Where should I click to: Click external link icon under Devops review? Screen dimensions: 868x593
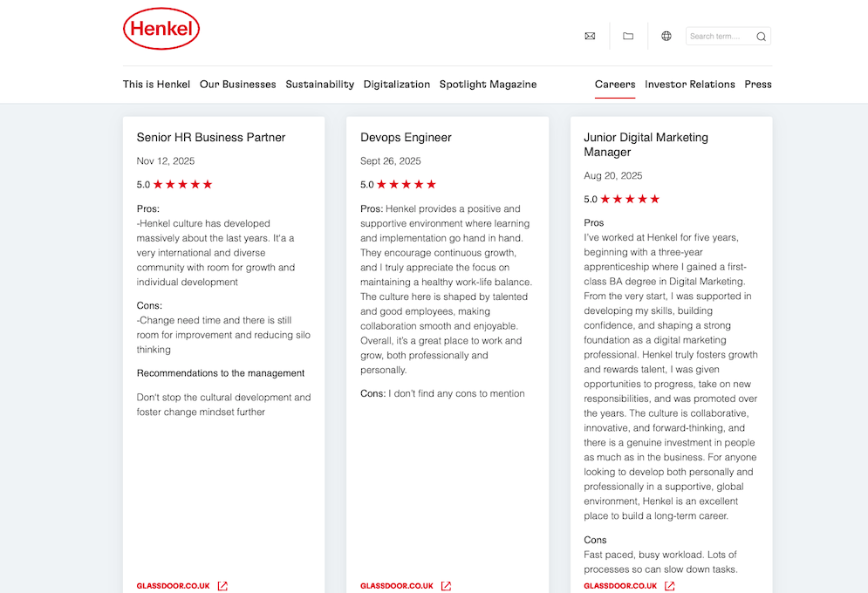point(446,586)
